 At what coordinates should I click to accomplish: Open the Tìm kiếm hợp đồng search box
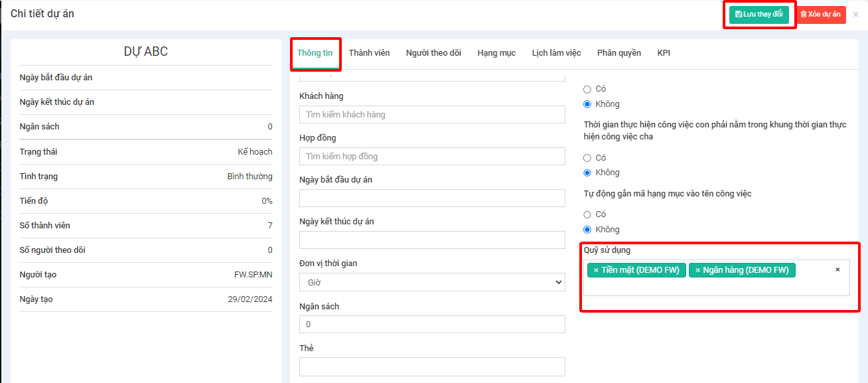[432, 157]
